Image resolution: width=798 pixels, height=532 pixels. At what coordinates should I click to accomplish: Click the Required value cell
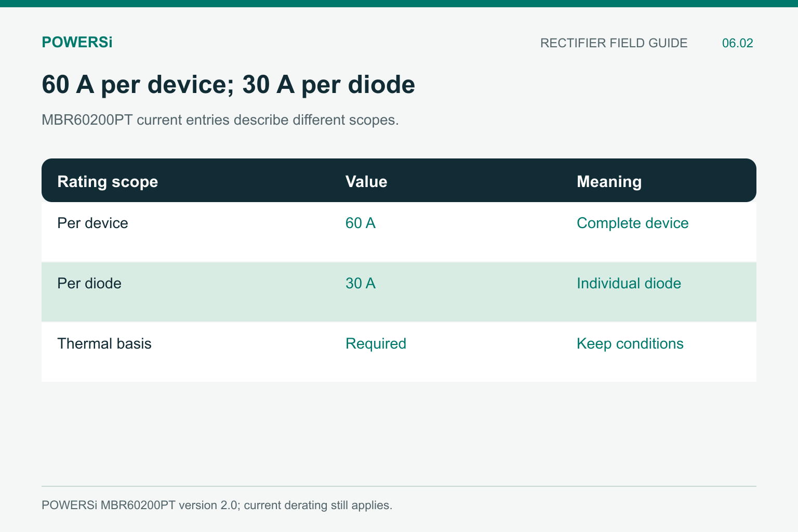point(376,343)
